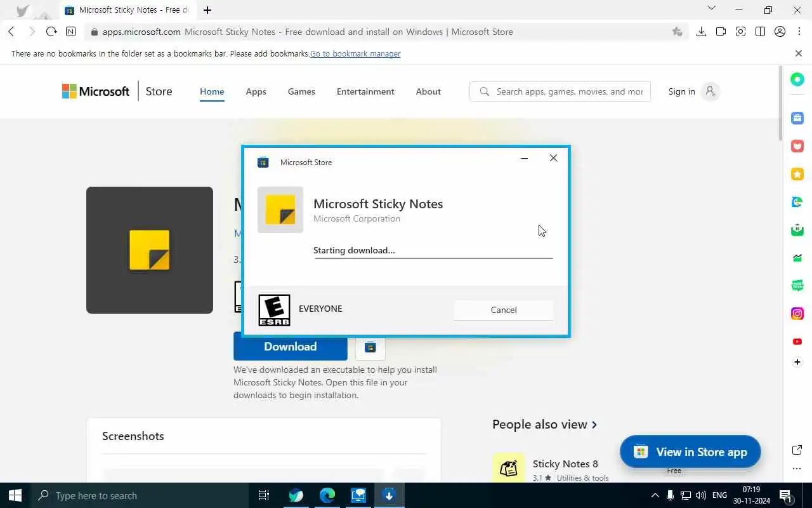Viewport: 812px width, 508px height.
Task: Click the Screenshots section heading
Action: pyautogui.click(x=133, y=436)
